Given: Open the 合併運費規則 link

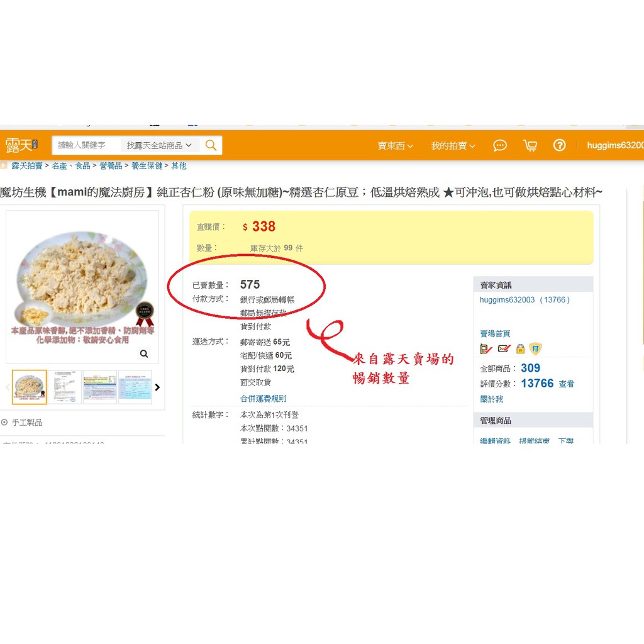Looking at the screenshot, I should click(264, 398).
